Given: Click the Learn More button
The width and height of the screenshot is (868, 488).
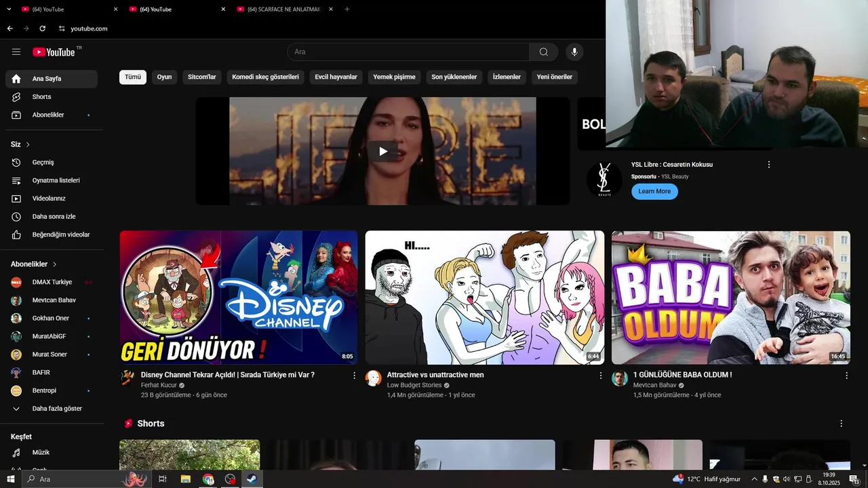Looking at the screenshot, I should pyautogui.click(x=654, y=191).
